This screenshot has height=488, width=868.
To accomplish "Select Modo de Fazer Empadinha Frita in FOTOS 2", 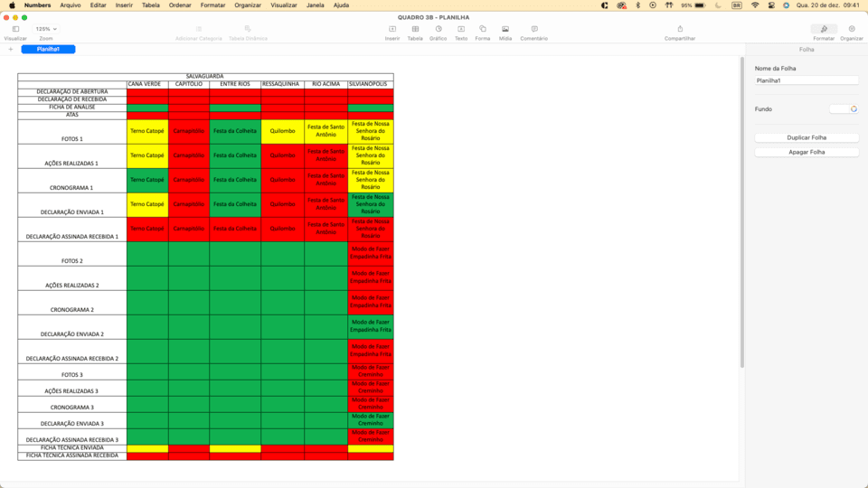I will [x=371, y=253].
